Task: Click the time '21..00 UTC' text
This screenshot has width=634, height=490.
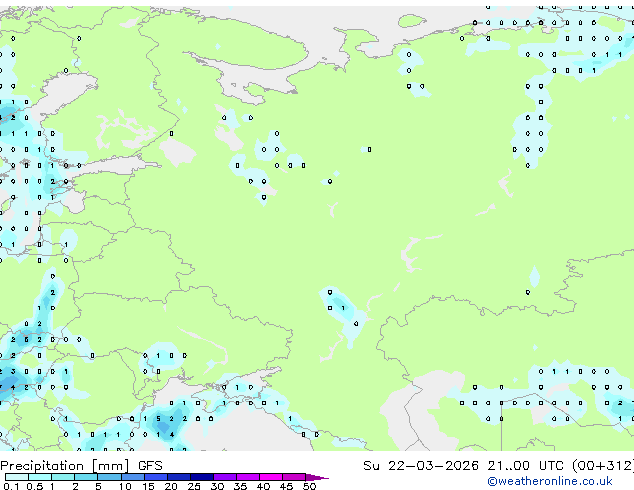Action: [x=525, y=466]
